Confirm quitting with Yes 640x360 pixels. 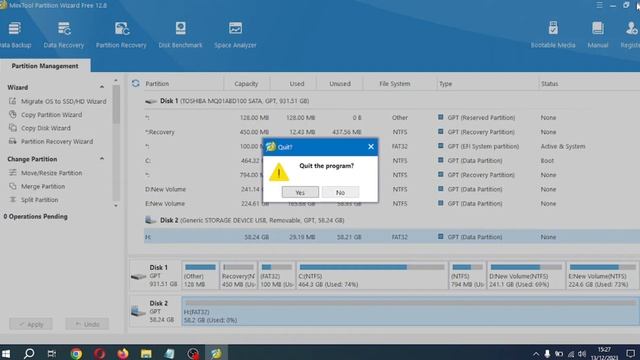[300, 192]
